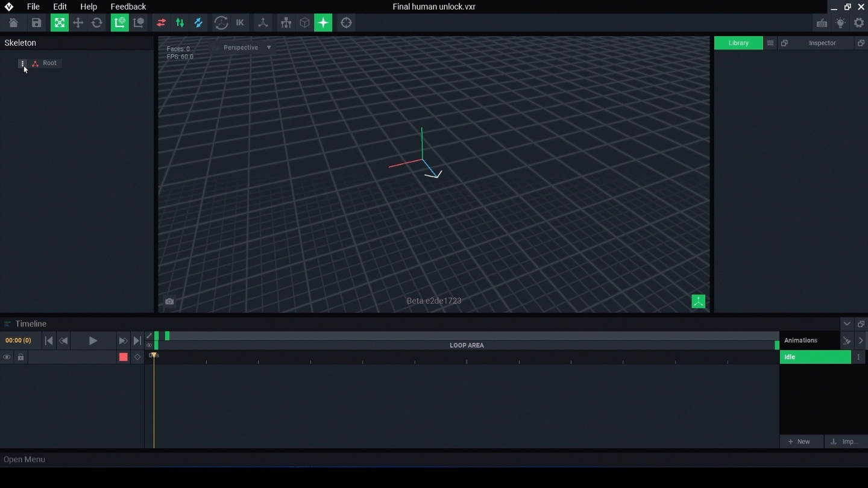Select the Rotate tool in the toolbar
This screenshot has width=868, height=488.
(97, 23)
